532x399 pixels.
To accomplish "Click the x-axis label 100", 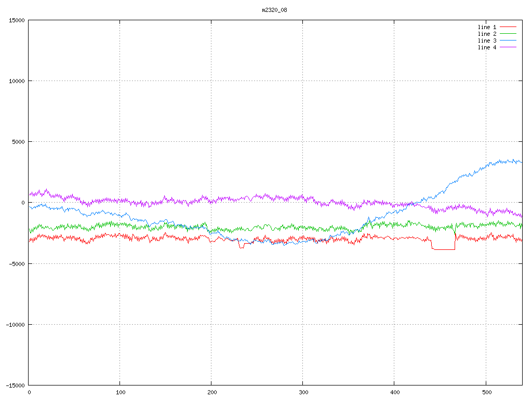I will coord(121,392).
